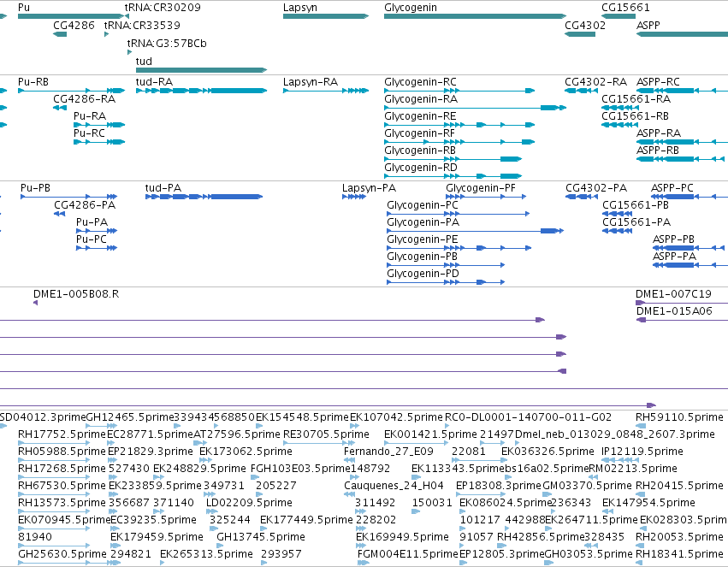Viewport: 728px width, 567px height.
Task: Click the ASPP-RB transcript label
Action: click(x=658, y=151)
